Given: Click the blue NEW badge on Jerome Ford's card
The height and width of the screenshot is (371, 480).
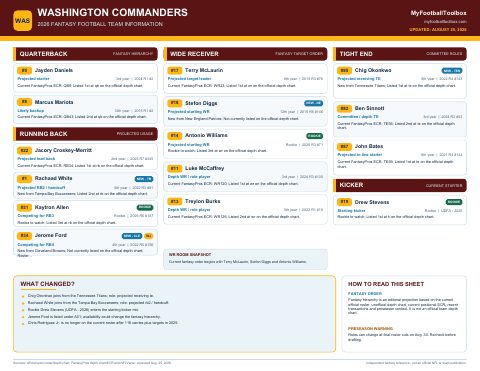Looking at the screenshot, I should 132,236.
